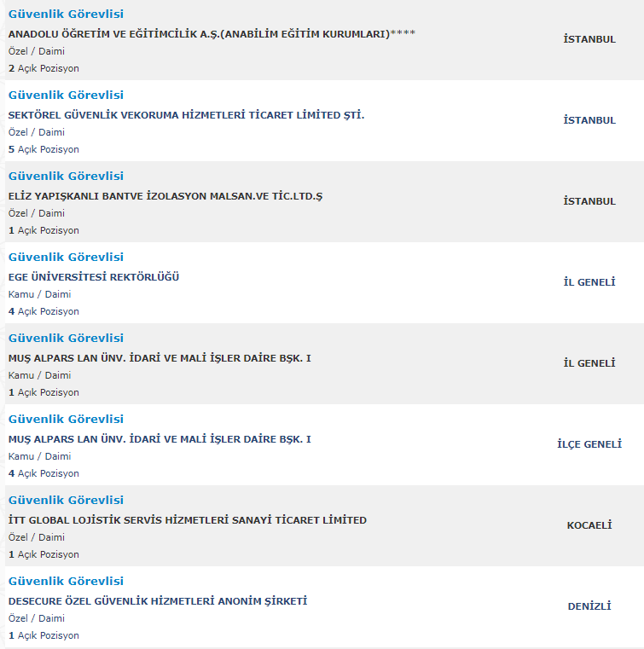This screenshot has height=649, width=644.
Task: Open Muş Alparslan job with İL GENELİ location
Action: [x=66, y=339]
